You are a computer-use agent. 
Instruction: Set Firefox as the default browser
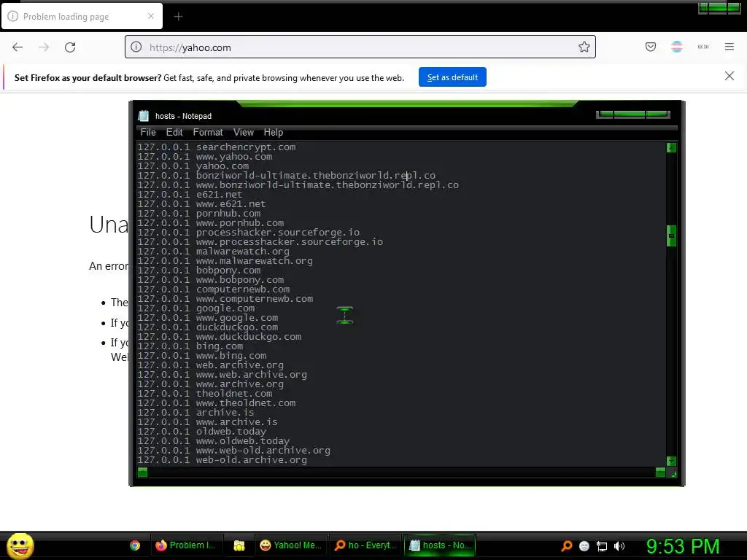pyautogui.click(x=452, y=77)
